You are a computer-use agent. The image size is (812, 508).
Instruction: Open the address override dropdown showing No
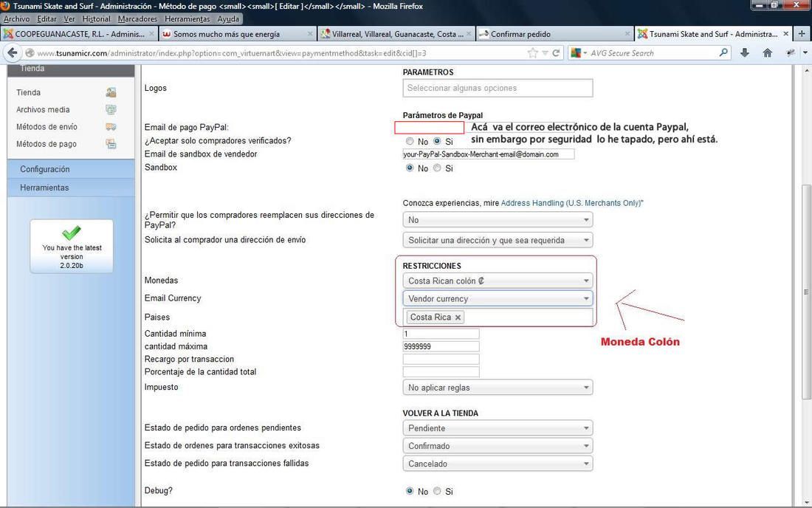pos(498,220)
